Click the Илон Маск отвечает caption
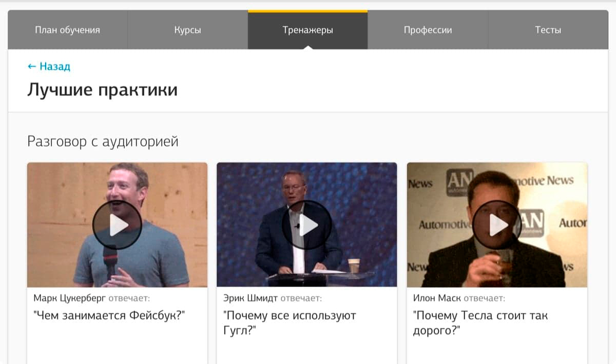The width and height of the screenshot is (616, 364). pyautogui.click(x=459, y=298)
